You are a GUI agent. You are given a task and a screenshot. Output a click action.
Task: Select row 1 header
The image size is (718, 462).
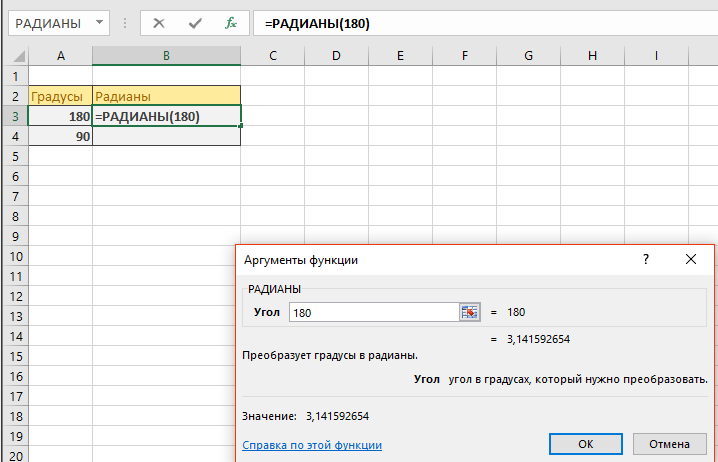tap(16, 76)
